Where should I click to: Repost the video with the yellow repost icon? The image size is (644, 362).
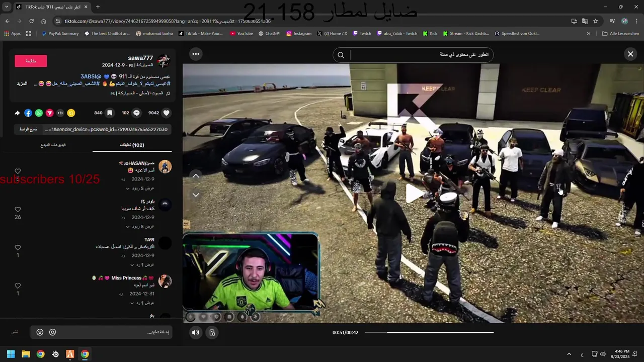(71, 113)
